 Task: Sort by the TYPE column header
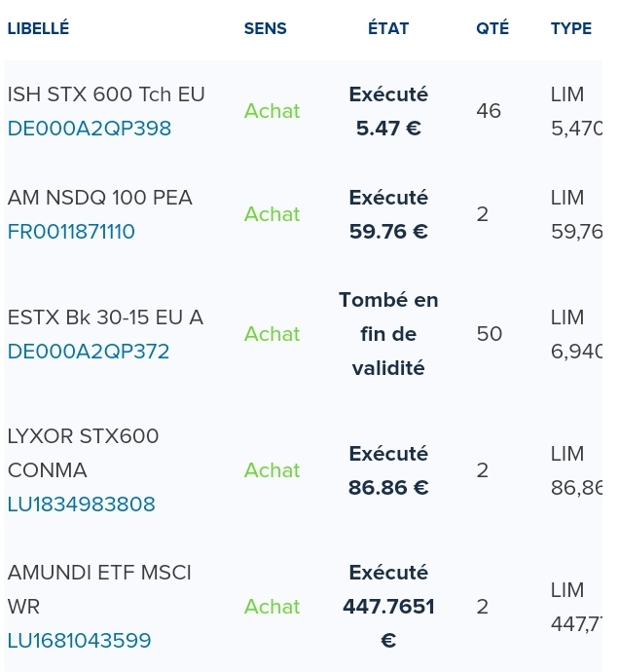pyautogui.click(x=571, y=28)
